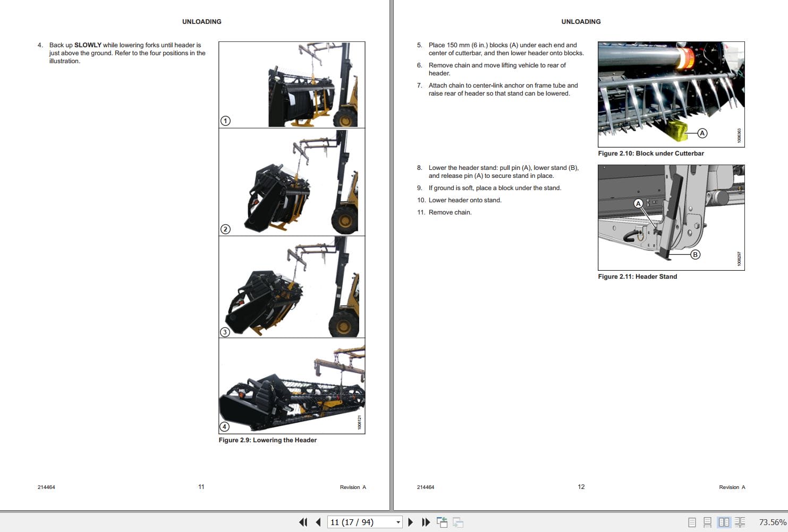Screen dimensions: 788x532
Task: Switch to continuous facing view
Action: [x=740, y=522]
